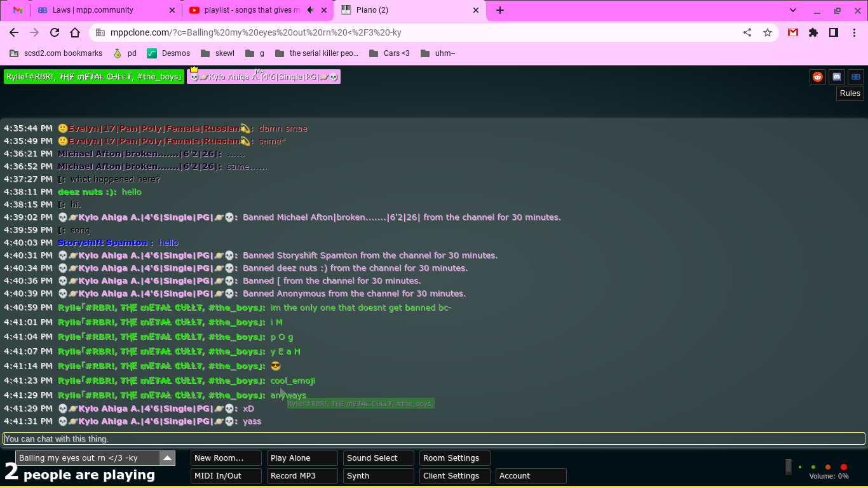Close the Laws | mpp.community tab
Screen dimensions: 868x488
click(x=172, y=10)
